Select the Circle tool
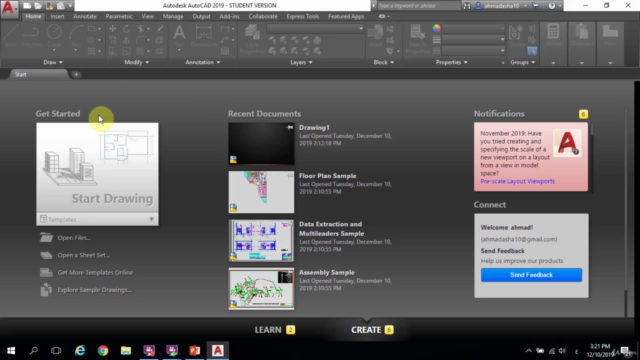Image resolution: width=640 pixels, height=360 pixels. pos(54,36)
